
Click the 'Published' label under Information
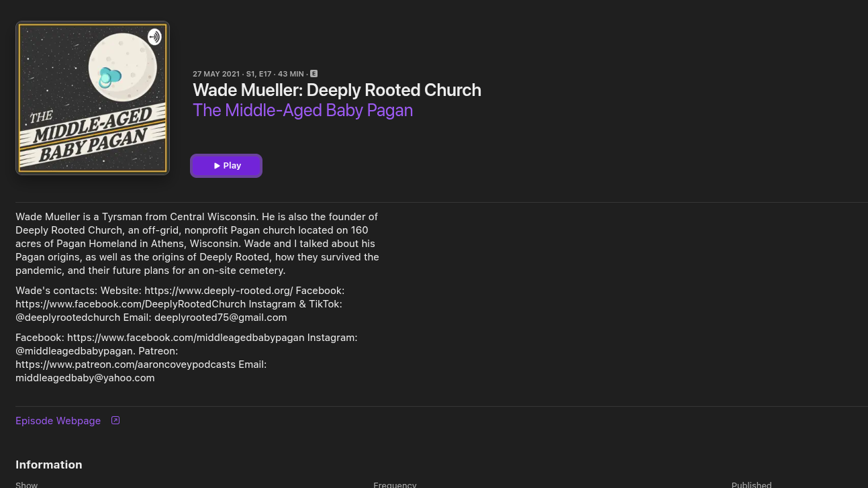coord(751,485)
